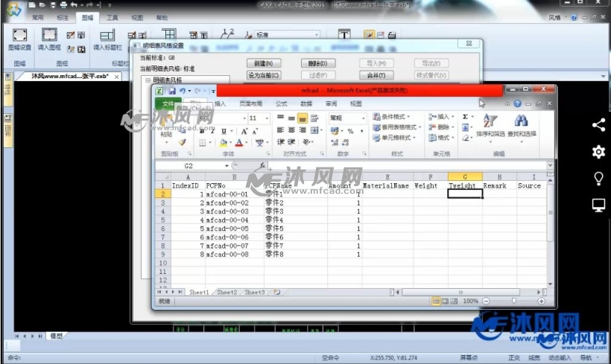Toggle center horizontal alignment

tap(291, 130)
